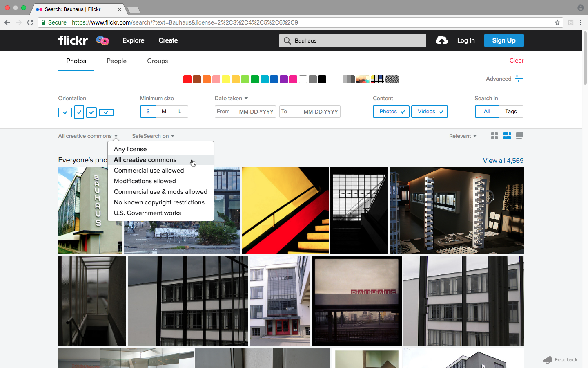
Task: Uncheck the Videos content filter
Action: [x=429, y=112]
